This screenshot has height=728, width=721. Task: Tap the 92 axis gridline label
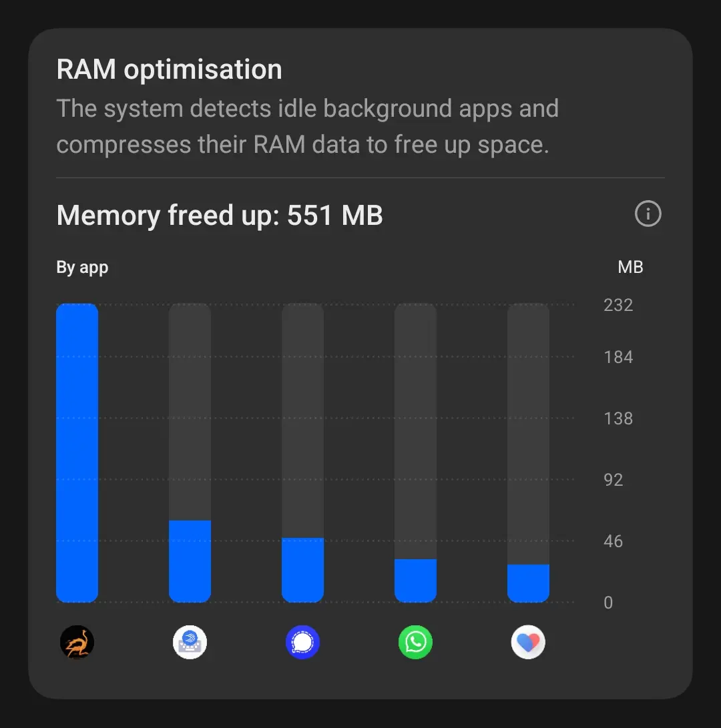click(x=613, y=480)
